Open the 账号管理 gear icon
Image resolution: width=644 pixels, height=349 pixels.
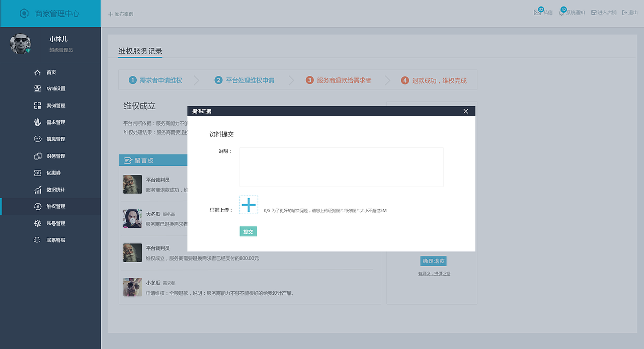(x=37, y=223)
